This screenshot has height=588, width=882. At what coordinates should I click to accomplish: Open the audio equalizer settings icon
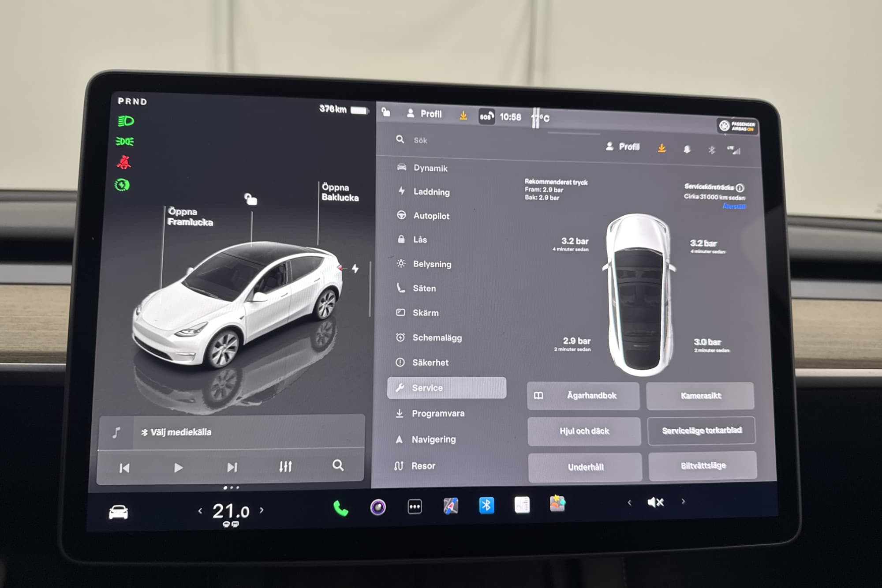tap(285, 466)
